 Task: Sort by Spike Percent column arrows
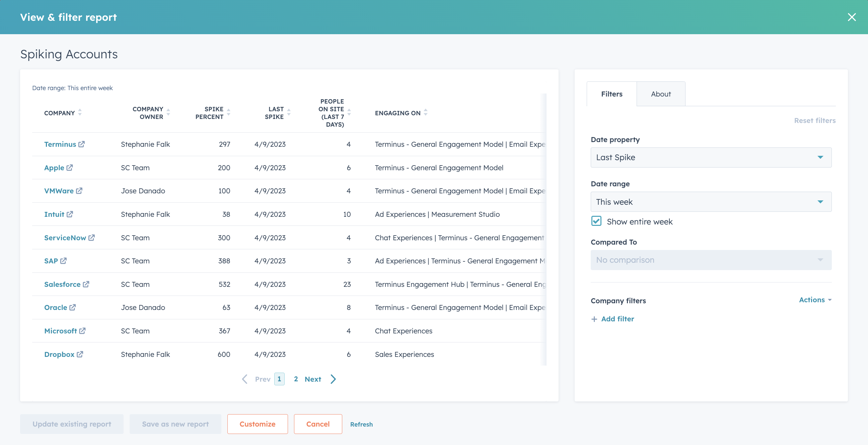pyautogui.click(x=228, y=113)
